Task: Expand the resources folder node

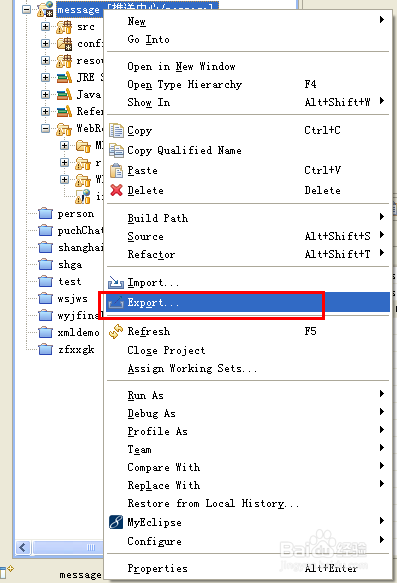Action: pyautogui.click(x=45, y=60)
